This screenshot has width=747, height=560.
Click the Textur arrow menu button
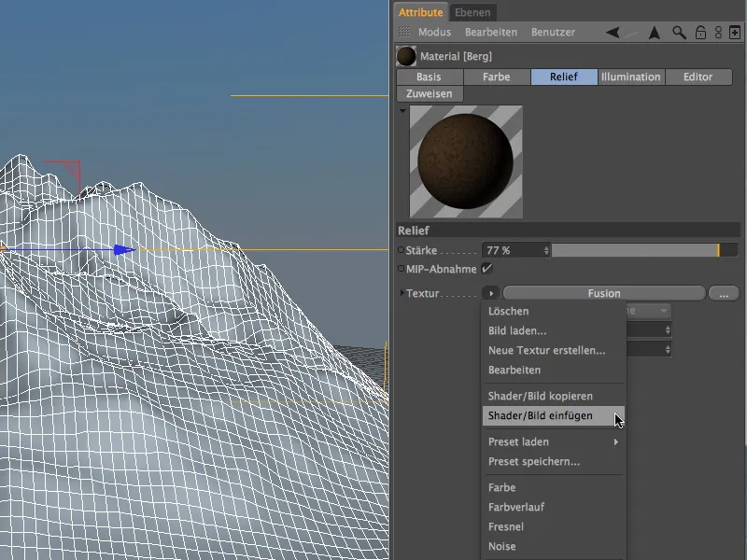coord(491,293)
